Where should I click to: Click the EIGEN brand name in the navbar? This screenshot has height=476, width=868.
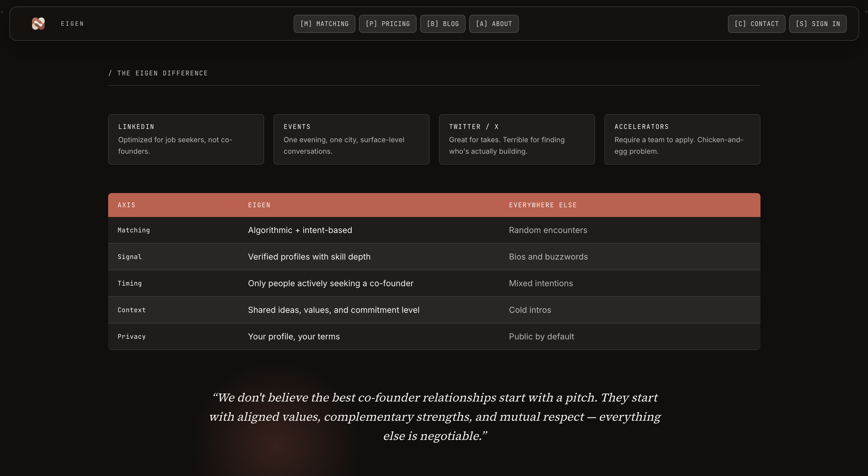72,24
